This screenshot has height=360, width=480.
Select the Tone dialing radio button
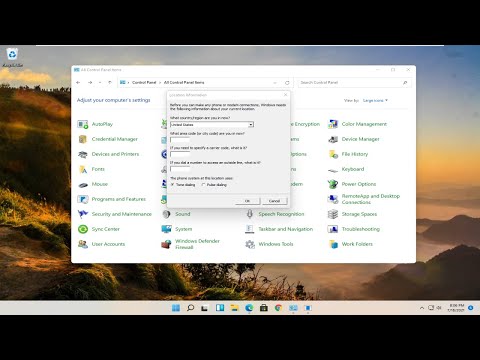pos(172,184)
